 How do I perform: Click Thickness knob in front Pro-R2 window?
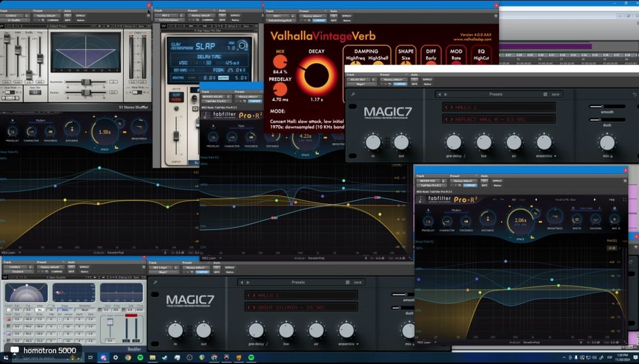[466, 221]
